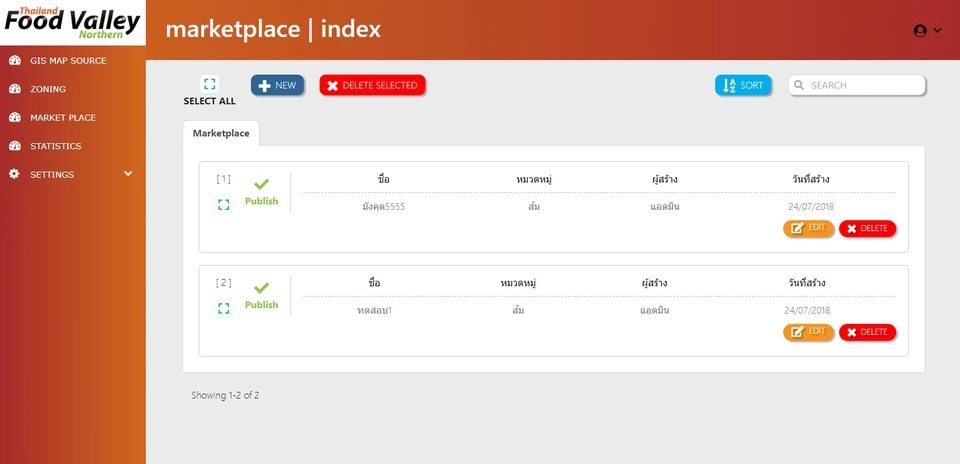
Task: Click the DELETE SELECTED button
Action: pos(372,86)
